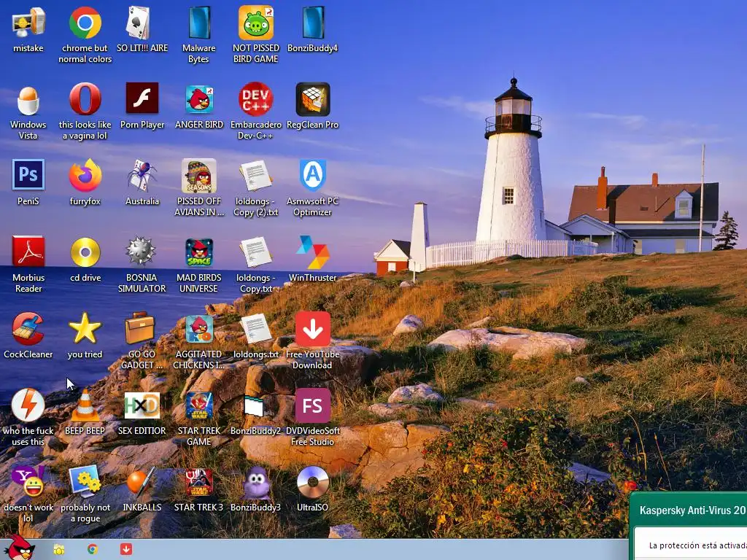Open the 'BEEP BEEP' VLC cone icon

(85, 405)
